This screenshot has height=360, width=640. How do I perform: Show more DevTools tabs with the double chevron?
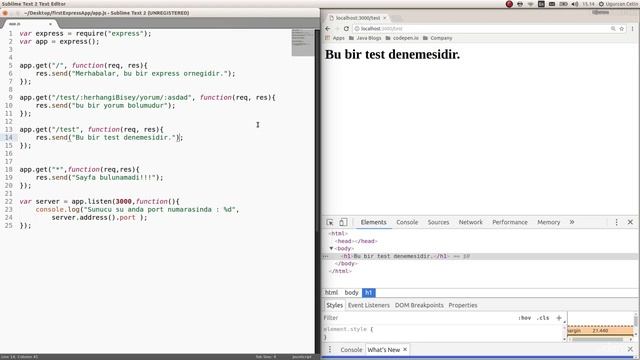(x=572, y=222)
